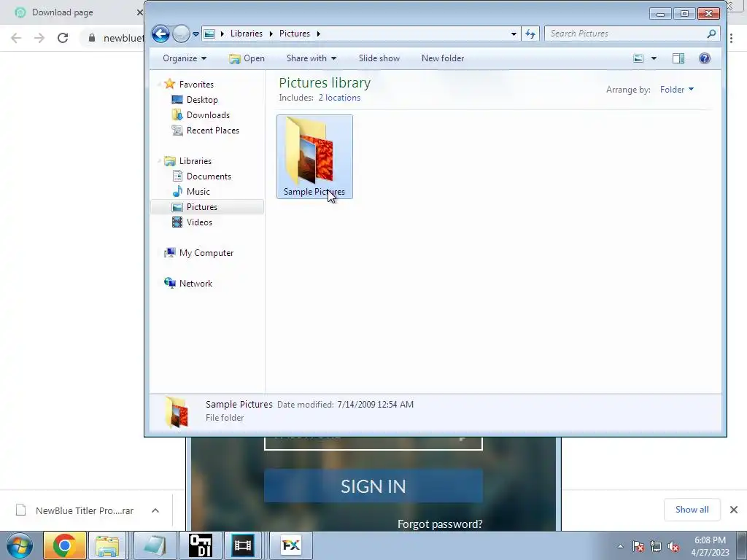Open Music library
747x560 pixels.
pyautogui.click(x=198, y=192)
